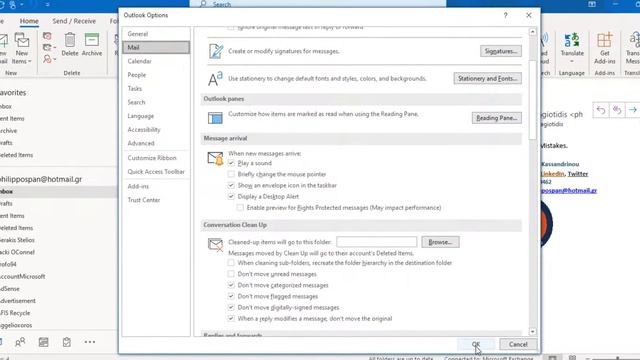Select Mail options category
The image size is (640, 360).
pos(156,47)
